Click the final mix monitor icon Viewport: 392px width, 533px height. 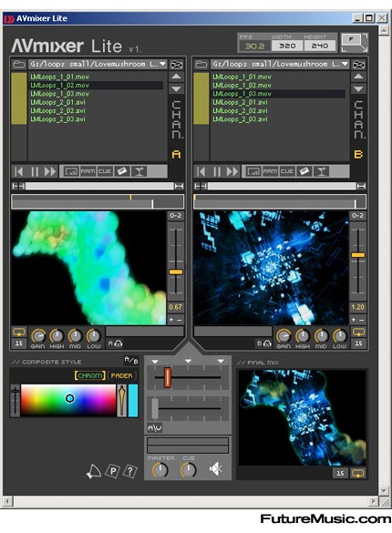tap(358, 473)
